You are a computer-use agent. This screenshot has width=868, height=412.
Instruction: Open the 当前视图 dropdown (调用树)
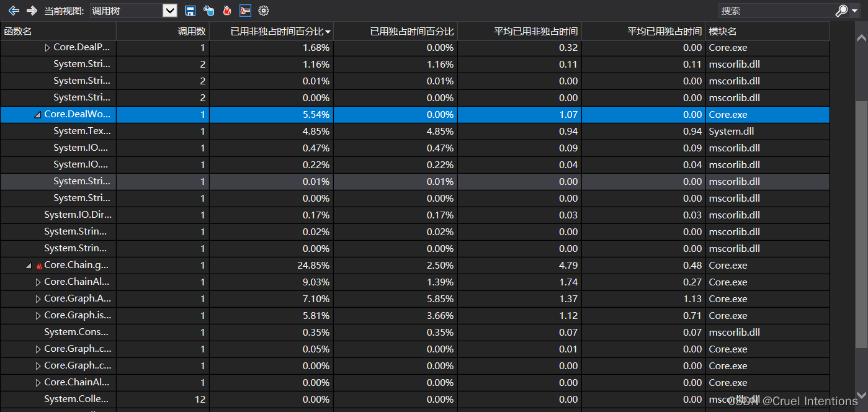point(169,11)
